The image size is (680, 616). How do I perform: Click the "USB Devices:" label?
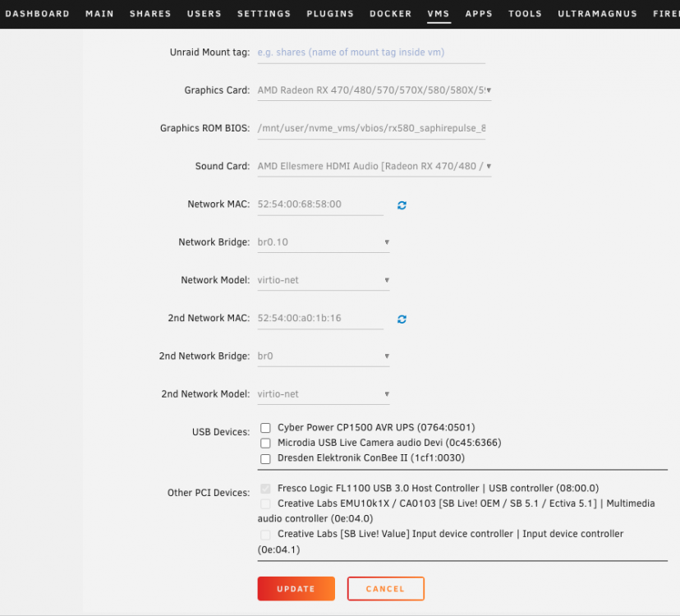pyautogui.click(x=221, y=432)
